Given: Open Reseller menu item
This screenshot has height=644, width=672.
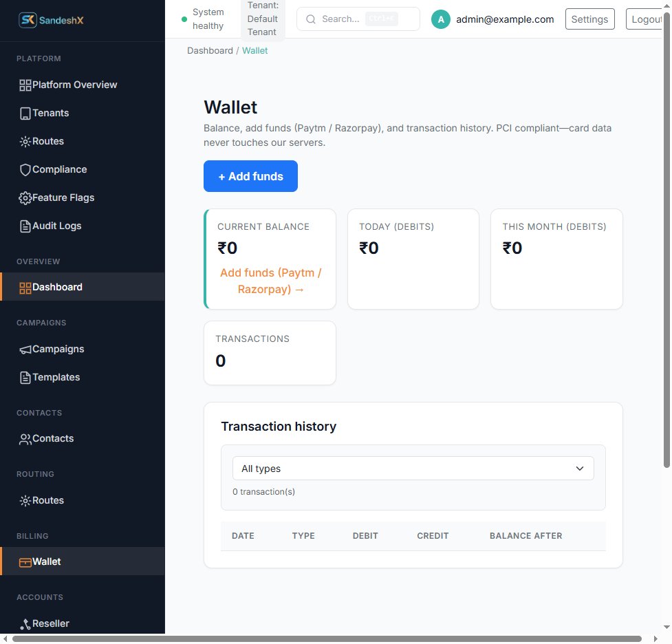Looking at the screenshot, I should [83, 624].
